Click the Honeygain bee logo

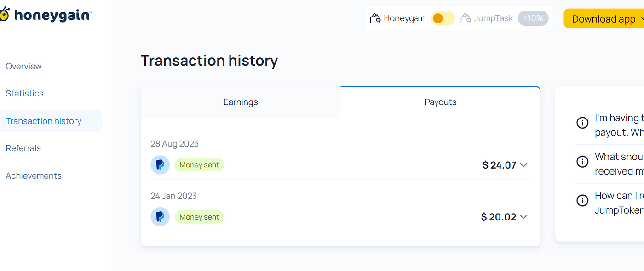pos(4,14)
